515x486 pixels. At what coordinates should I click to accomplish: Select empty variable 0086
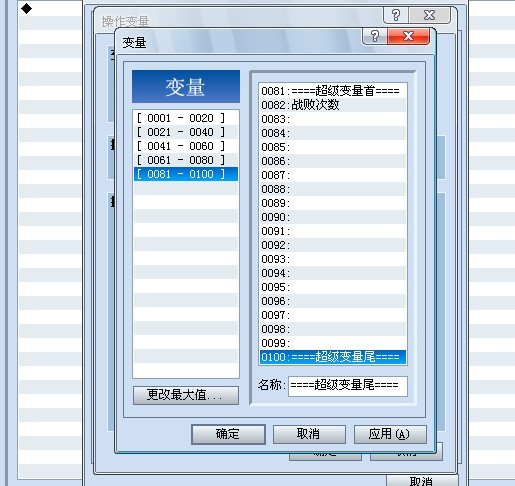pyautogui.click(x=333, y=161)
